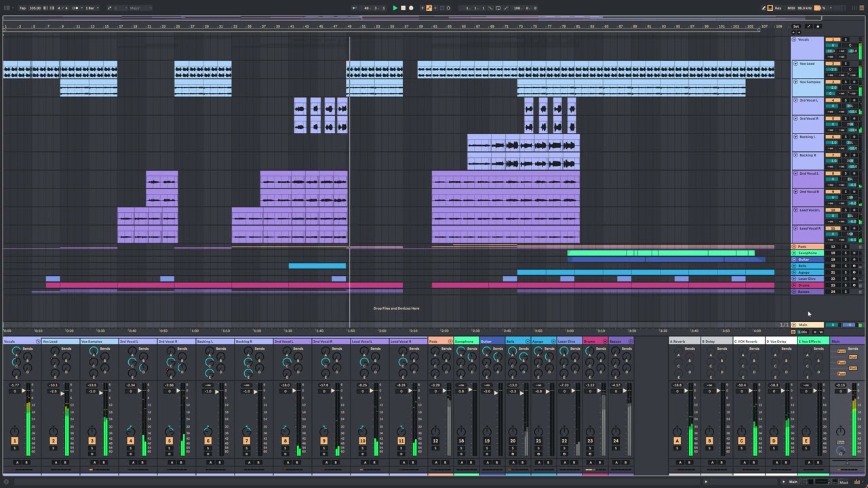The width and height of the screenshot is (868, 488).
Task: Fold the Vocals group track
Action: point(794,39)
